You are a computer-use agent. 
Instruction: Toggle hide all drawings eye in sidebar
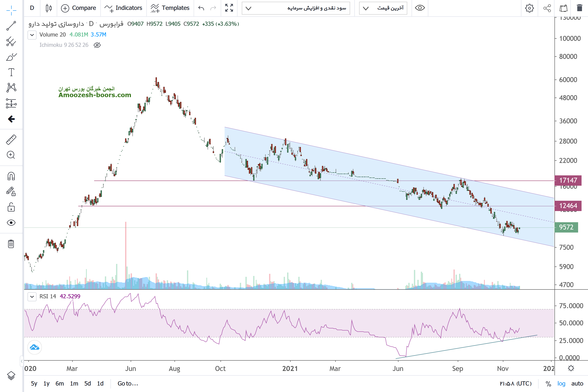[11, 222]
